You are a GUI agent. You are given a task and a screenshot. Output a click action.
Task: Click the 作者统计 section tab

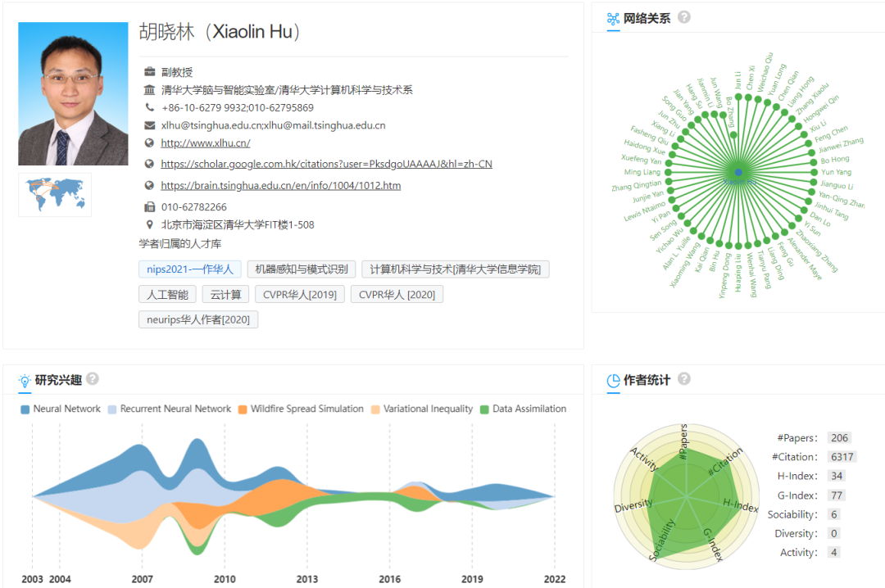tap(647, 380)
